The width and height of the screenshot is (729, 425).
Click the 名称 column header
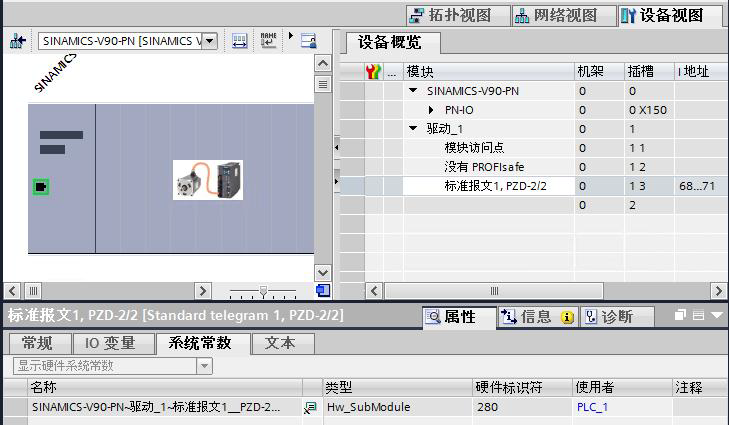[x=165, y=387]
